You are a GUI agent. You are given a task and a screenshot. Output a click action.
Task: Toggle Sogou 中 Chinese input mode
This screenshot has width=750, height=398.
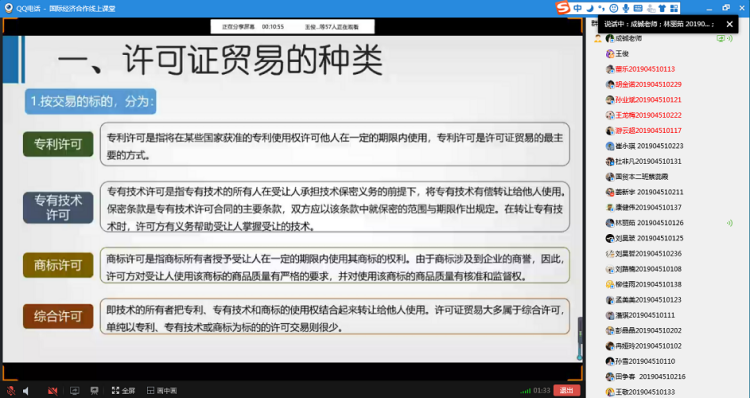[x=578, y=8]
